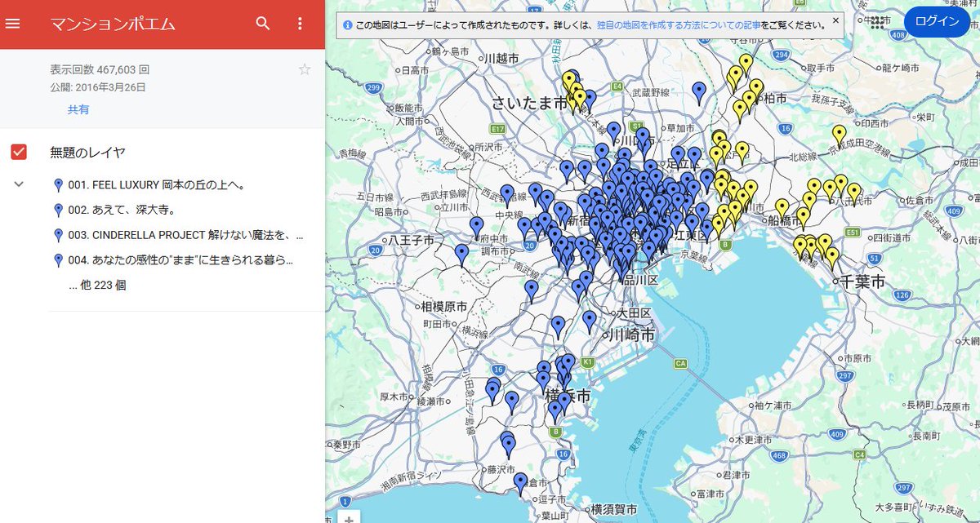
Task: Dismiss the user-created map info banner
Action: tap(835, 20)
